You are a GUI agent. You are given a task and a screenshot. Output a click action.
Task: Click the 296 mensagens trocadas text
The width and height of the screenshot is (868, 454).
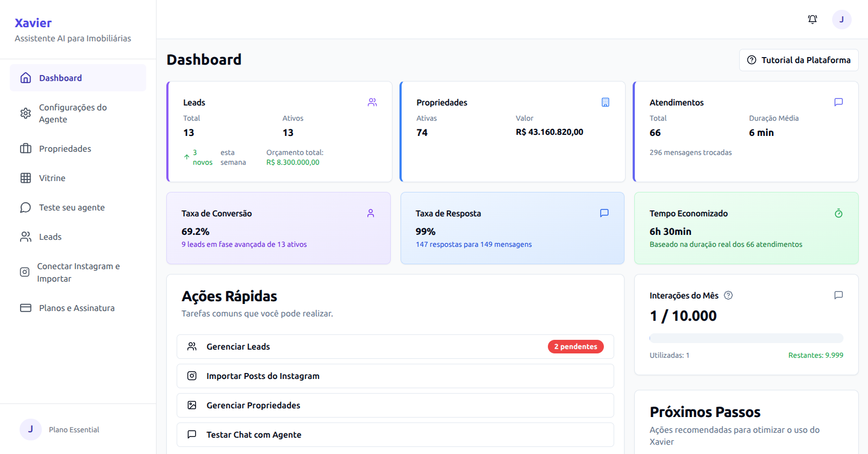pos(691,152)
